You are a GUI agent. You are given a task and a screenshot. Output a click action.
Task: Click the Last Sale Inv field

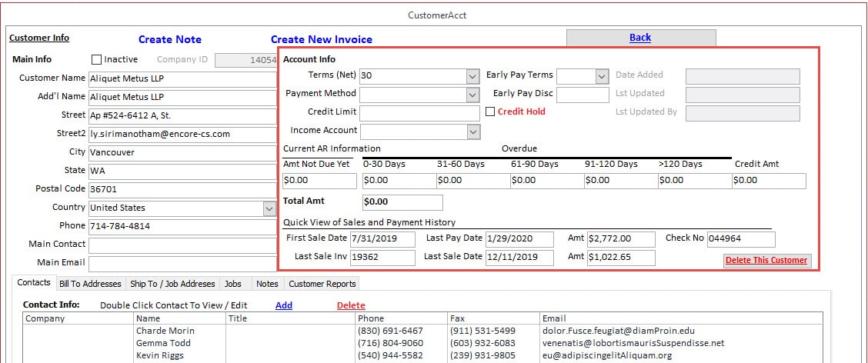coord(382,258)
